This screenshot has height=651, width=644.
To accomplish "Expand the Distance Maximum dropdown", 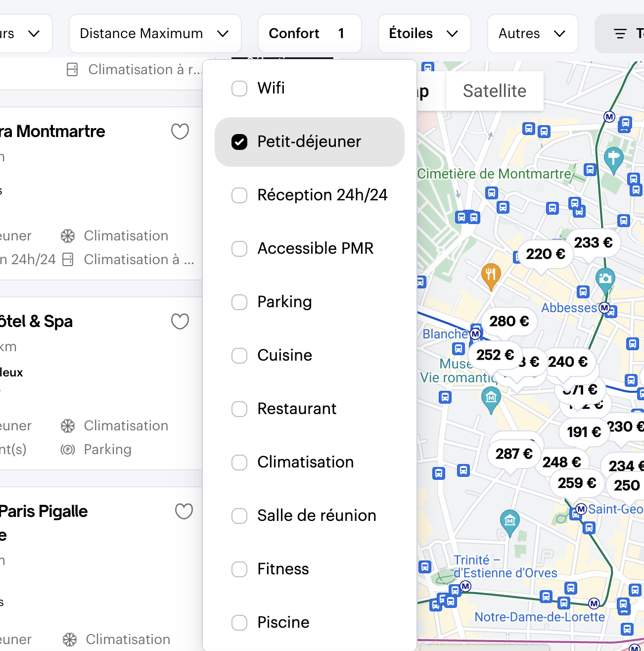I will coord(155,34).
